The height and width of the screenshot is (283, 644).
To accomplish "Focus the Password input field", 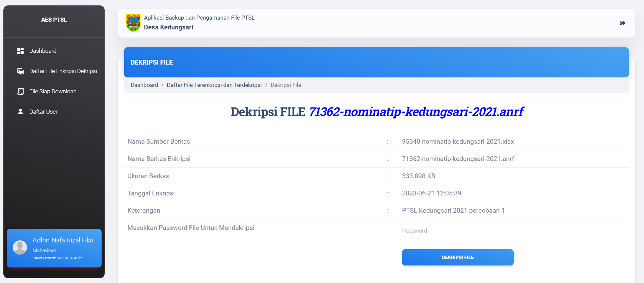I will pos(457,231).
